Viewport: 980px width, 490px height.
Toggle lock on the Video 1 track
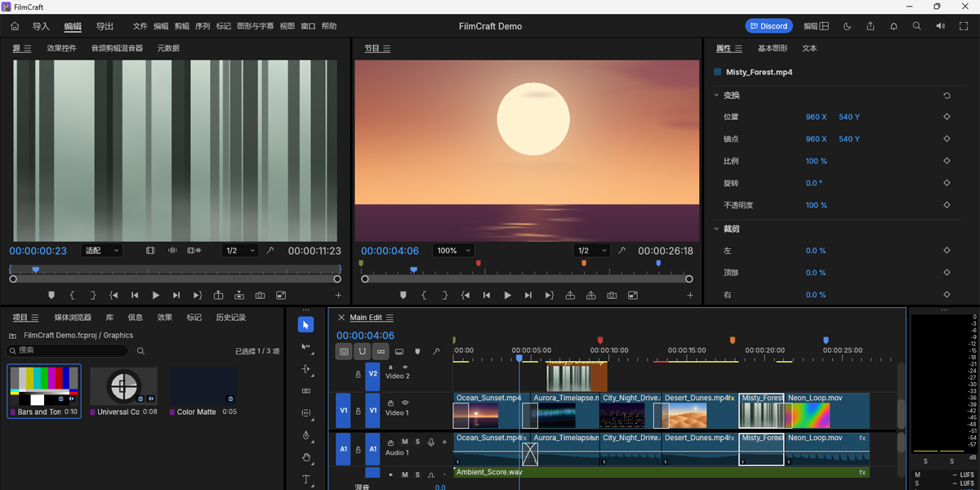(x=358, y=411)
